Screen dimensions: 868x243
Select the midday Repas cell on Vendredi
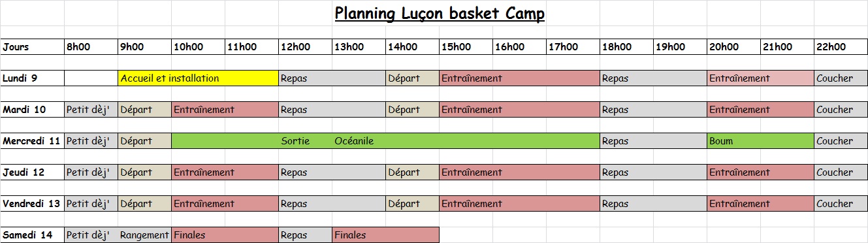tap(332, 204)
